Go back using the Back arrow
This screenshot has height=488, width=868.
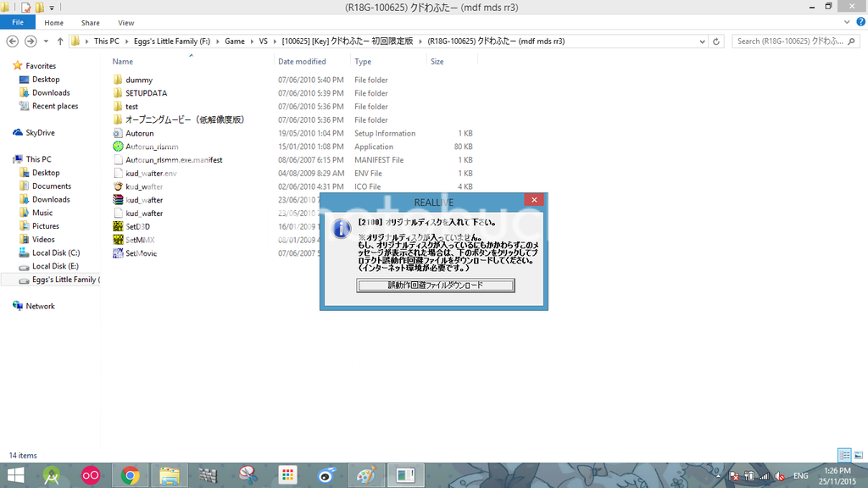(x=13, y=41)
